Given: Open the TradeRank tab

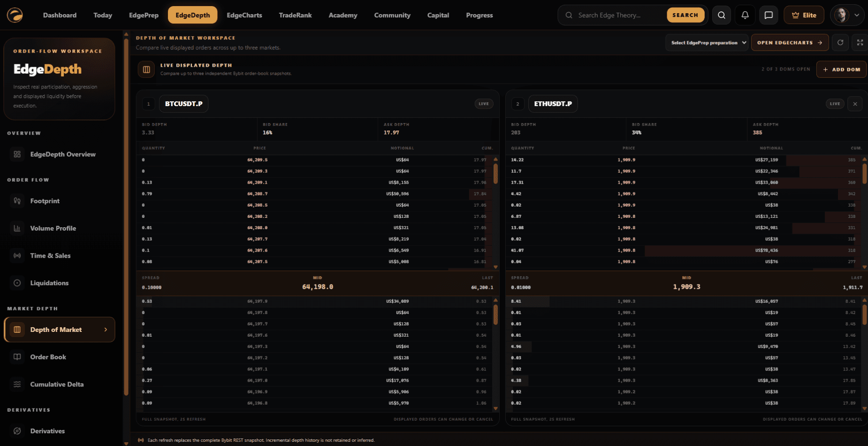Looking at the screenshot, I should [295, 15].
